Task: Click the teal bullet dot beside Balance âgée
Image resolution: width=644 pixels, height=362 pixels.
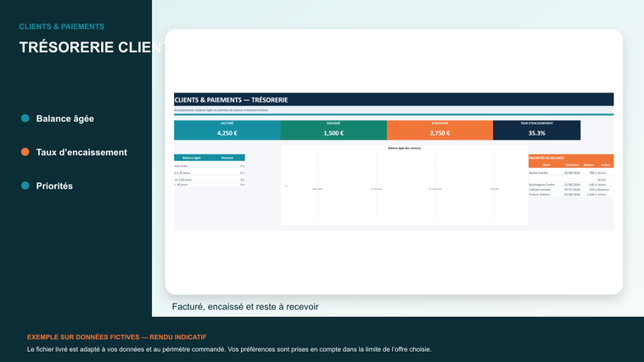Action: point(25,118)
